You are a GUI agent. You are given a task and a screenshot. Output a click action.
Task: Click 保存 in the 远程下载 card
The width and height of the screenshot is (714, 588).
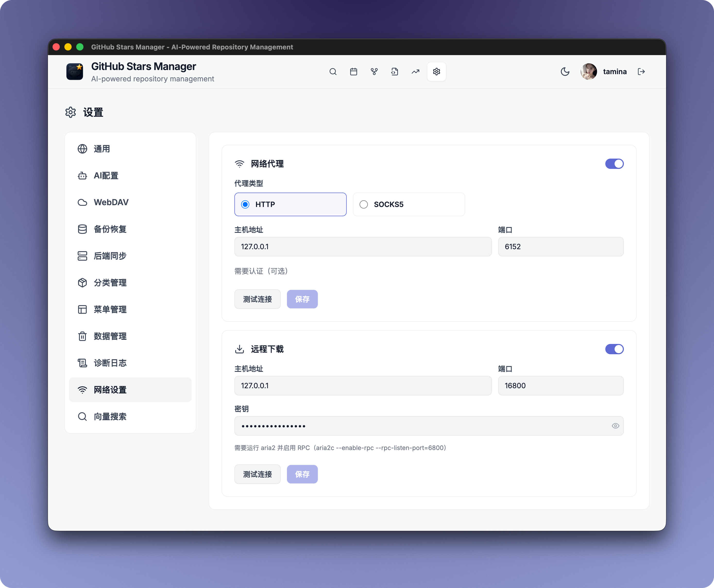(302, 474)
